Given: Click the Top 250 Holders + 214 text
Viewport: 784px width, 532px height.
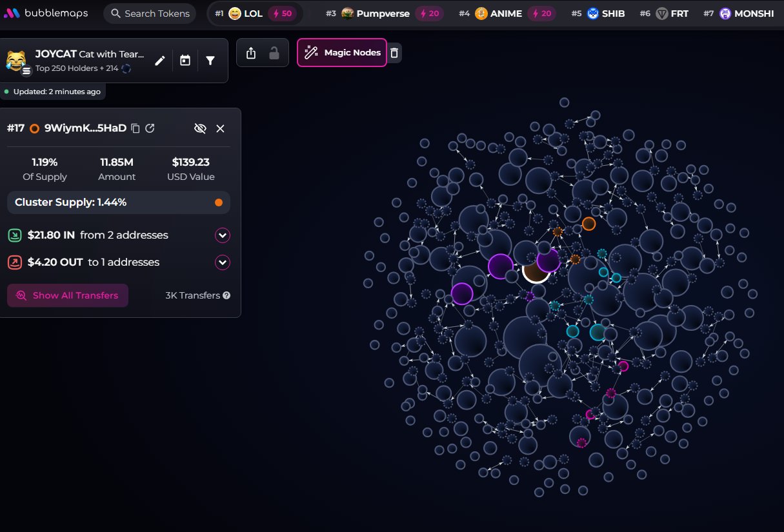Looking at the screenshot, I should (x=77, y=68).
